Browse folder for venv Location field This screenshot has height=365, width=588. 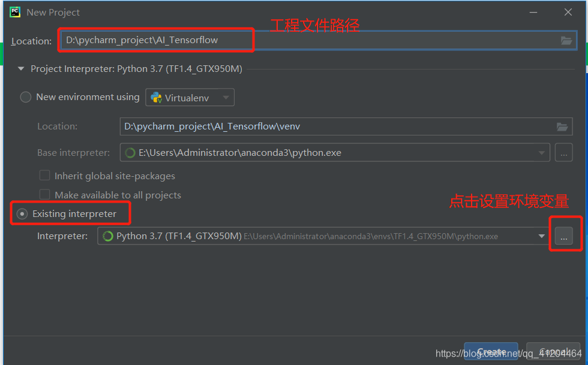(562, 126)
